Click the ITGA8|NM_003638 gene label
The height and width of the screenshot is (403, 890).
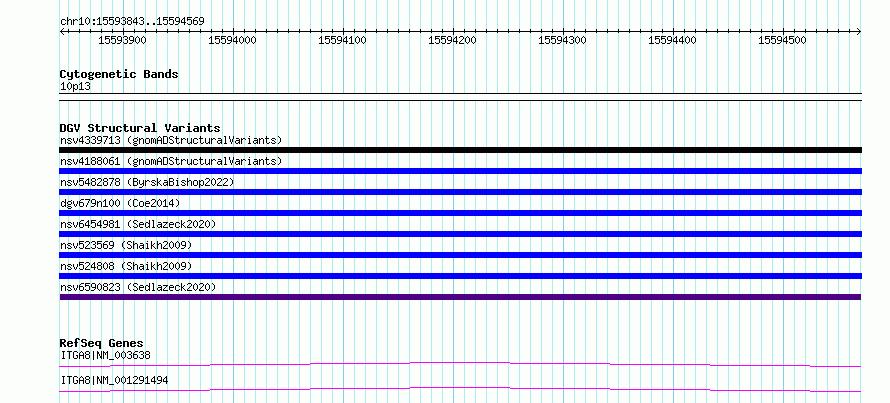pos(105,356)
